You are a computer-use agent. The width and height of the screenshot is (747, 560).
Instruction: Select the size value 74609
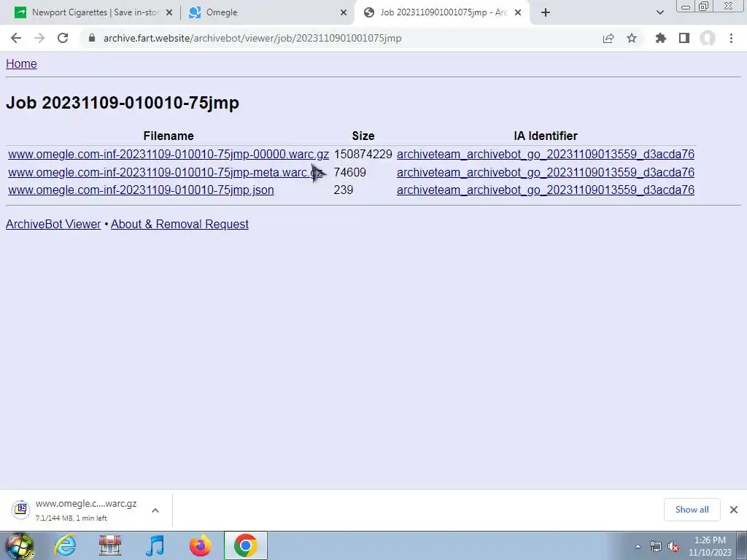coord(349,172)
